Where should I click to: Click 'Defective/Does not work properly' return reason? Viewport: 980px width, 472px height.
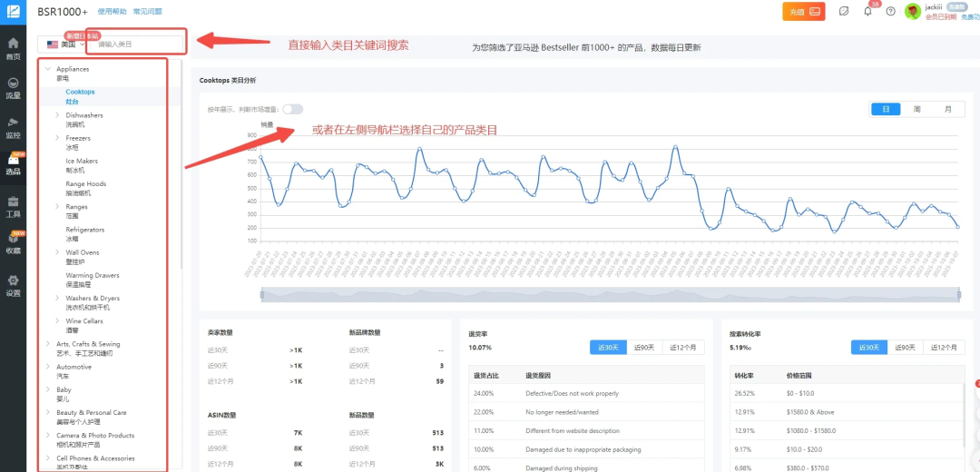click(x=572, y=393)
